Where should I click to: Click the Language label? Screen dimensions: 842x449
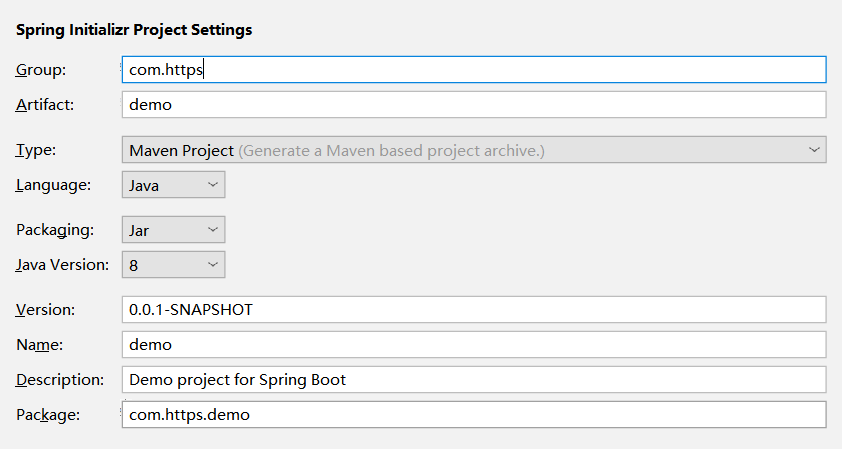coord(53,185)
